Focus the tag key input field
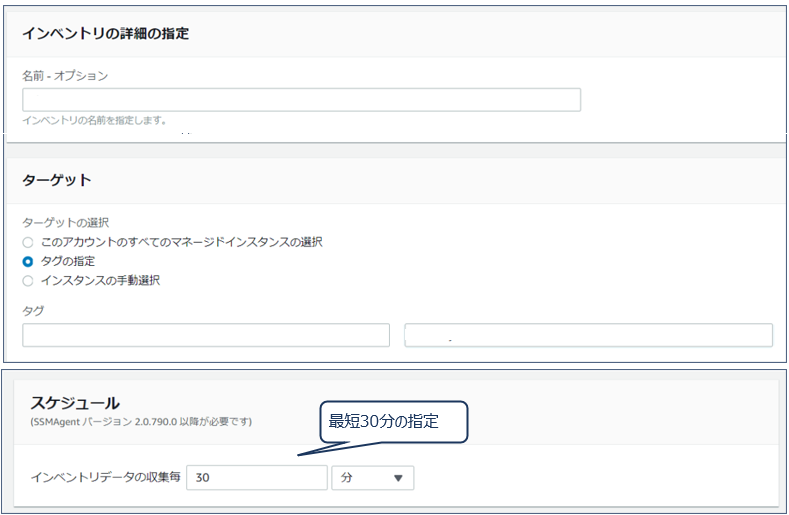The width and height of the screenshot is (789, 515). coord(206,335)
